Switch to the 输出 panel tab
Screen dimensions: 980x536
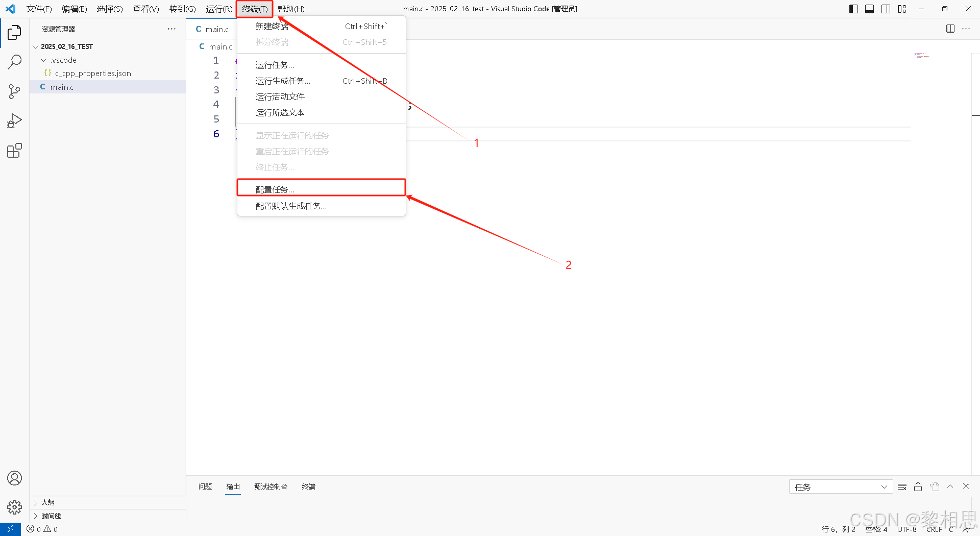(x=233, y=487)
